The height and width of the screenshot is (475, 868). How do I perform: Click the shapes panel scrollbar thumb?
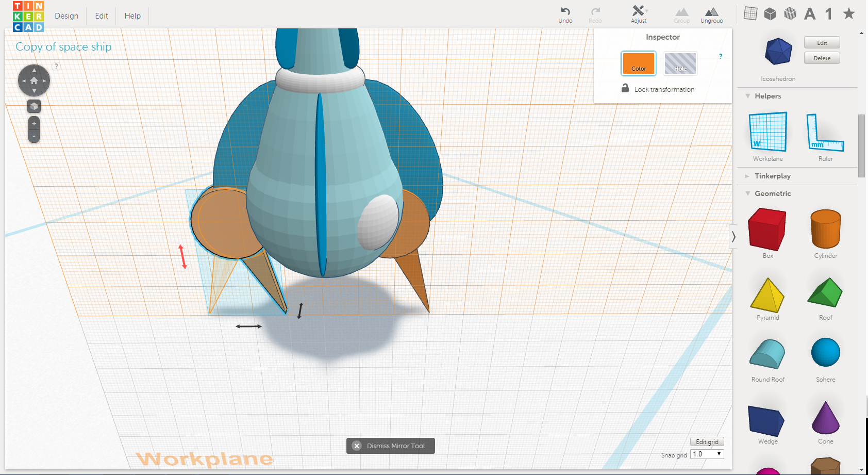click(861, 146)
